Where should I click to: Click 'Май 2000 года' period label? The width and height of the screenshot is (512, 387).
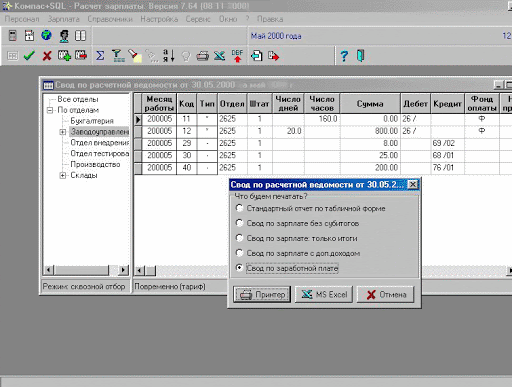coord(276,36)
